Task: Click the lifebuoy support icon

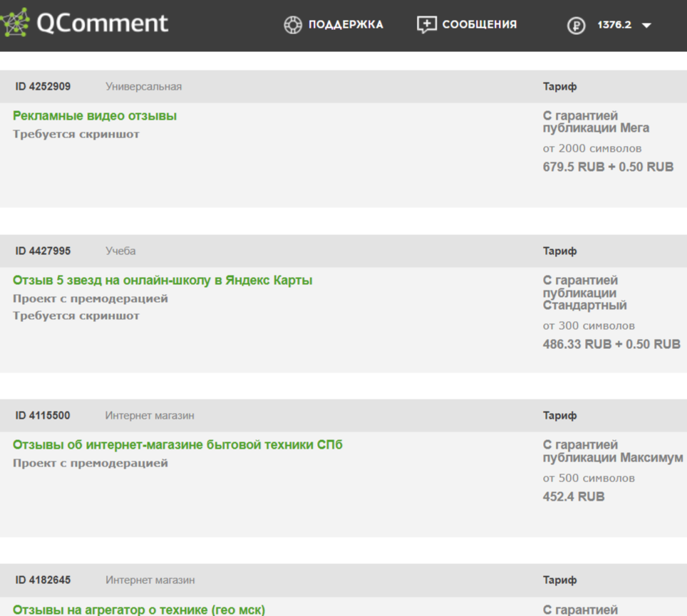Action: pyautogui.click(x=292, y=25)
